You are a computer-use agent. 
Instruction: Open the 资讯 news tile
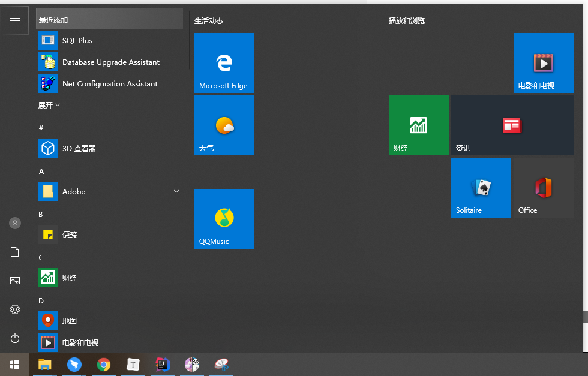pyautogui.click(x=512, y=125)
